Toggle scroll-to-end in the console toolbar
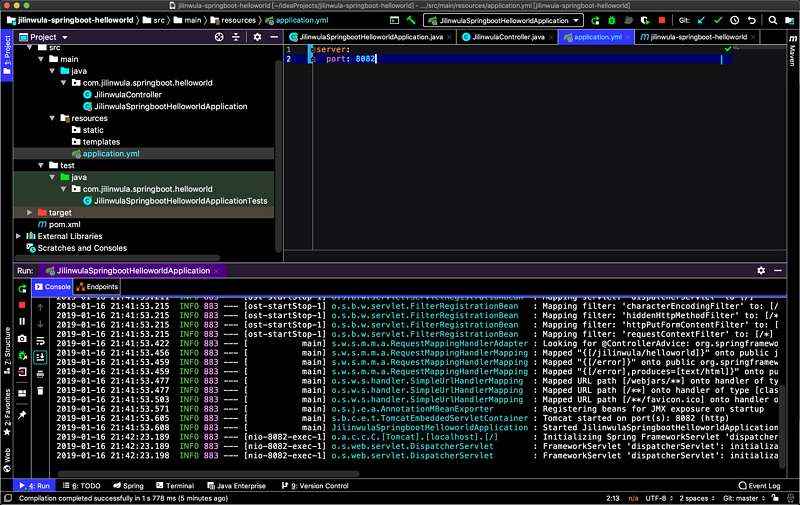The height and width of the screenshot is (505, 800). [40, 357]
